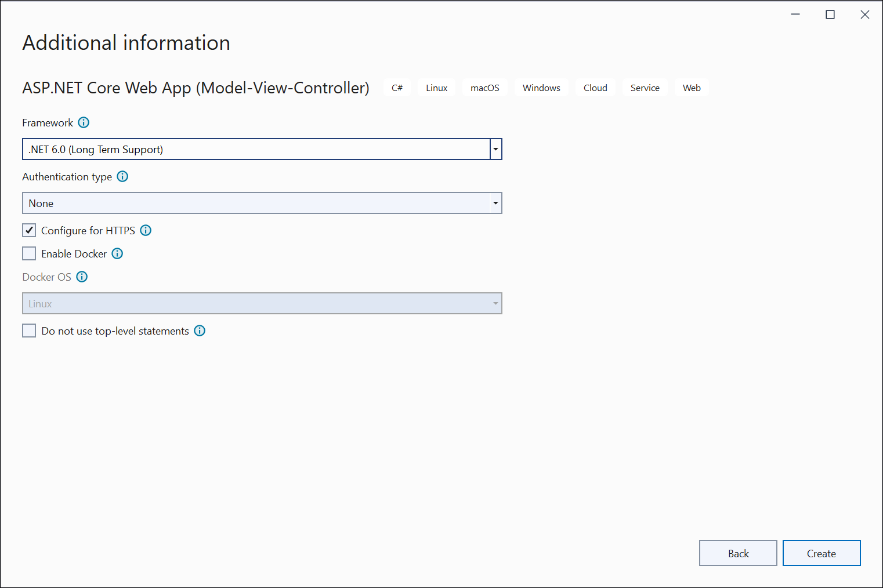Screen dimensions: 883x588
Task: Go back with the Back button
Action: 738,553
